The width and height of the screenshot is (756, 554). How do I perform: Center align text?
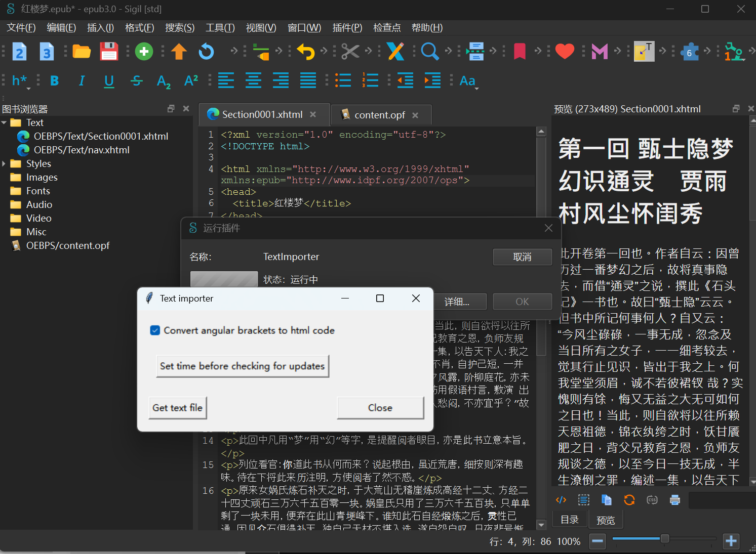tap(253, 80)
